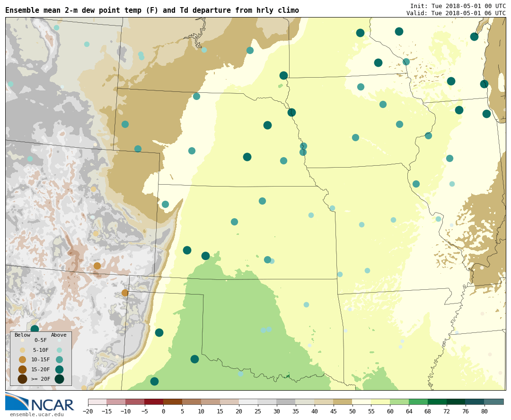The height and width of the screenshot is (420, 511).
Task: Pick the dark green swatch between 68 and 72
Action: [x=437, y=402]
